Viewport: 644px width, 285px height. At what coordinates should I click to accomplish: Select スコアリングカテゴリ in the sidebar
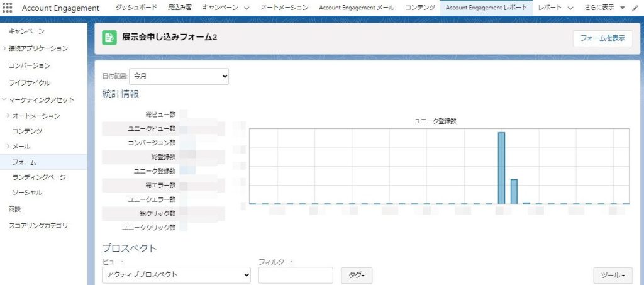[x=38, y=226]
